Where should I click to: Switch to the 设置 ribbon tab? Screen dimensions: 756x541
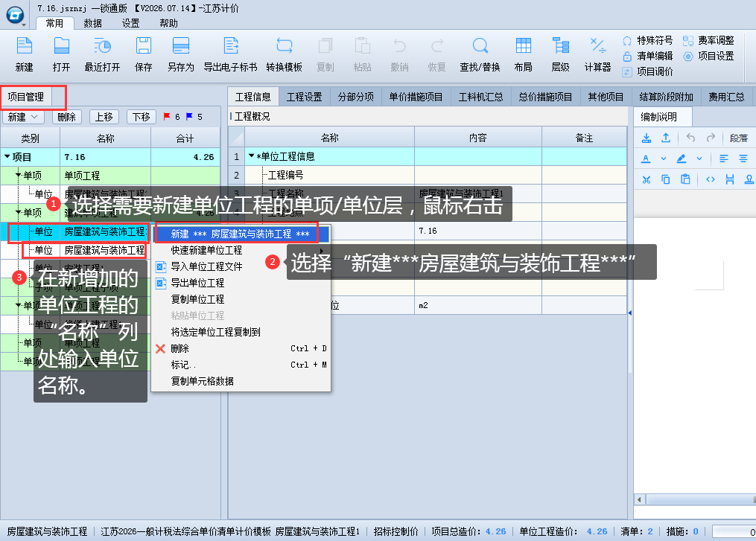click(x=130, y=23)
